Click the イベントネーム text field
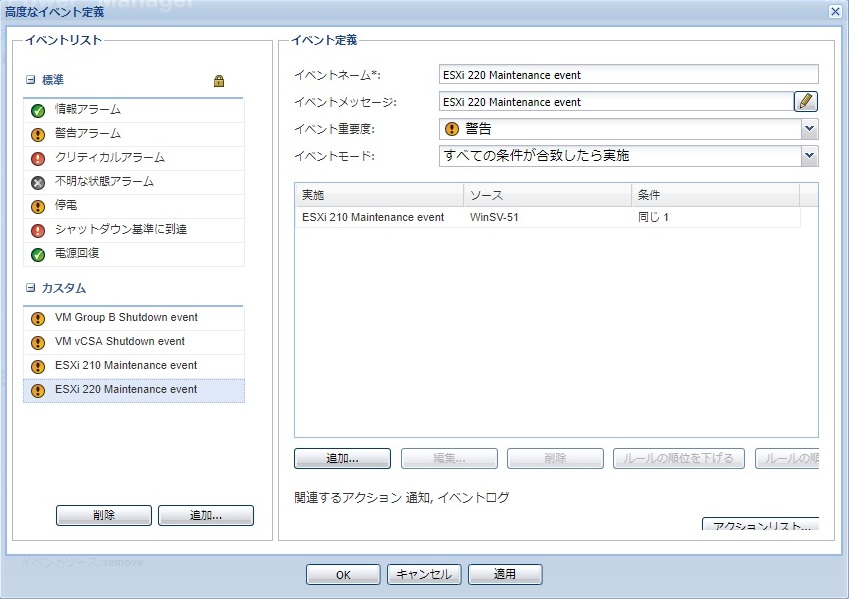 pyautogui.click(x=628, y=75)
